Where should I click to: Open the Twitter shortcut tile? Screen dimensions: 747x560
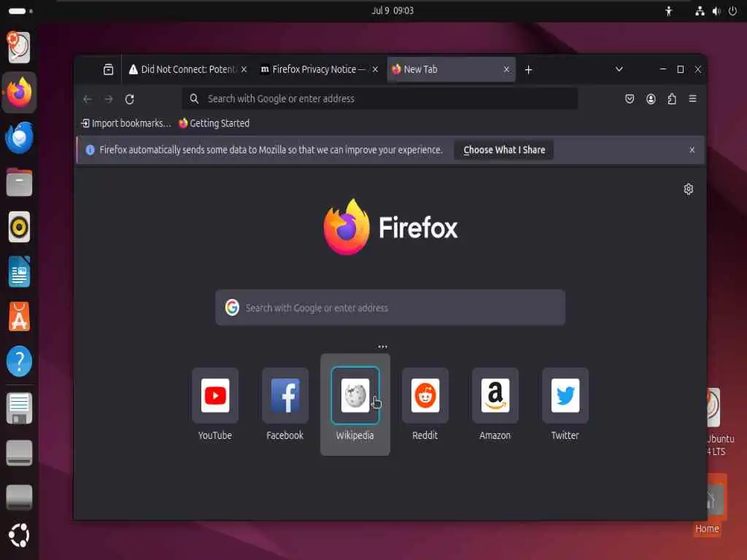point(565,404)
